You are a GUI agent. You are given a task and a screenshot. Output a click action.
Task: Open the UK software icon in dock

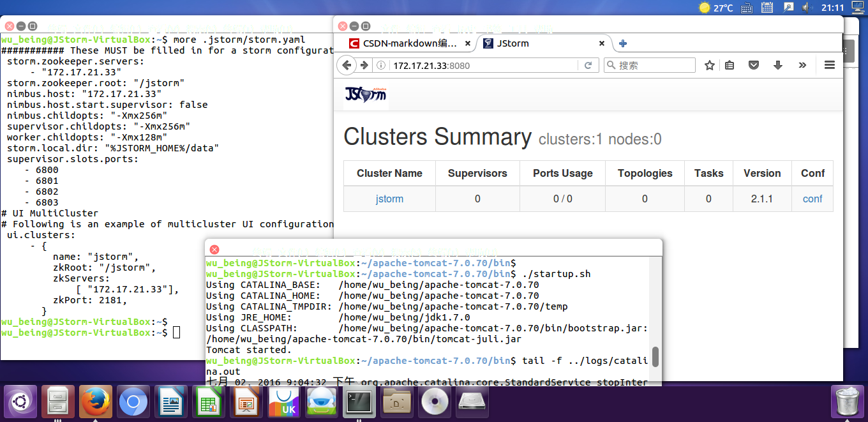coord(284,402)
